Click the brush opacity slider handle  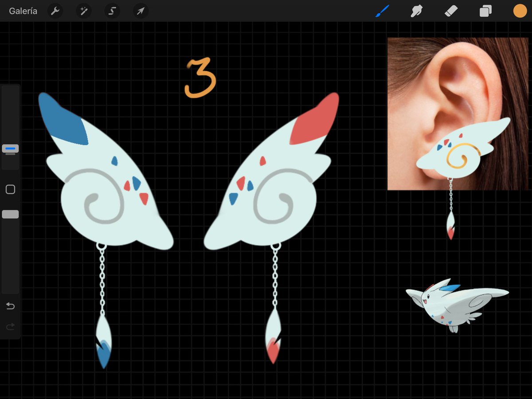click(10, 214)
